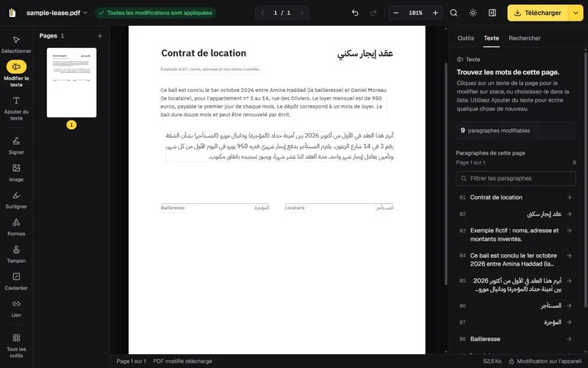Open the Télécharger options dropdown arrow
588x368 pixels.
pyautogui.click(x=576, y=13)
